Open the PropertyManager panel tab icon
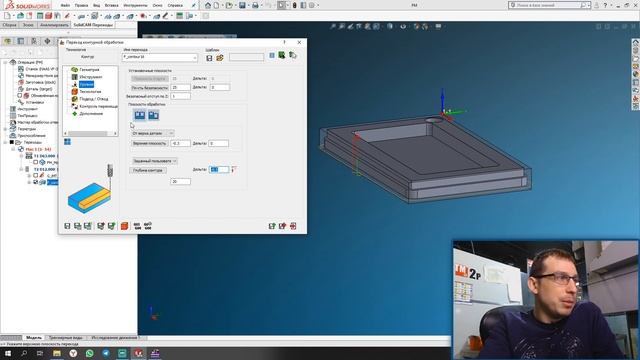 (20, 41)
